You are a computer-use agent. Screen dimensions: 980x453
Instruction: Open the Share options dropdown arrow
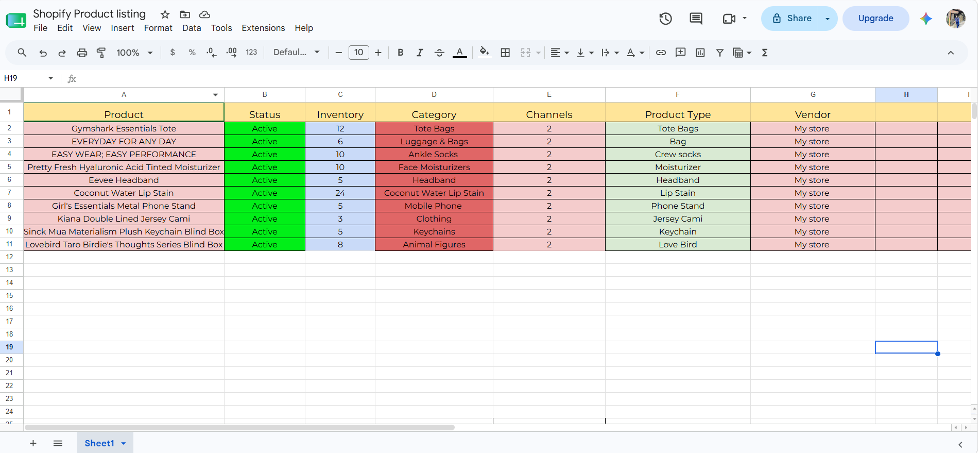(x=827, y=19)
